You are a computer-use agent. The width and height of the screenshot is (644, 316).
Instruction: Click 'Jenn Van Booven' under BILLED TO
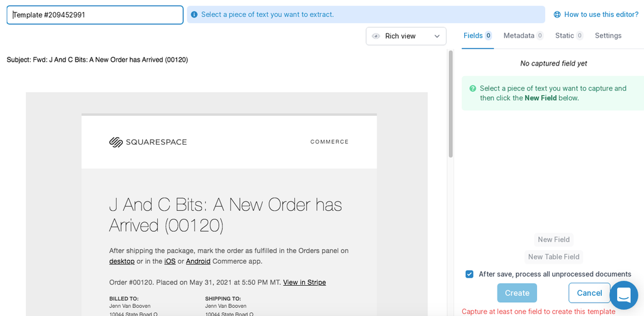coord(130,306)
